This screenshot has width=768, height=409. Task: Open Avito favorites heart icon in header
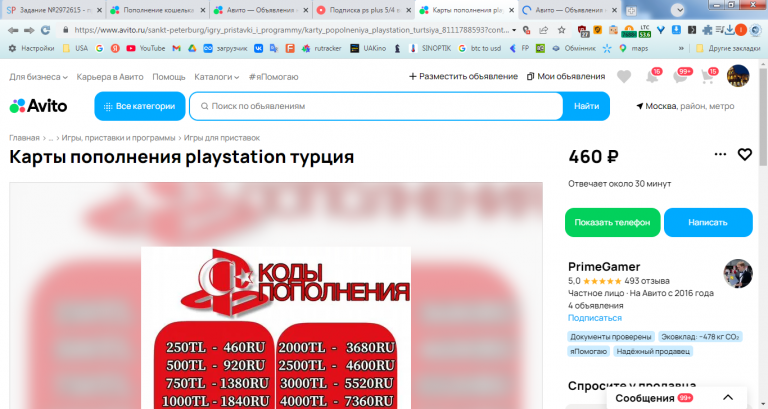[624, 76]
